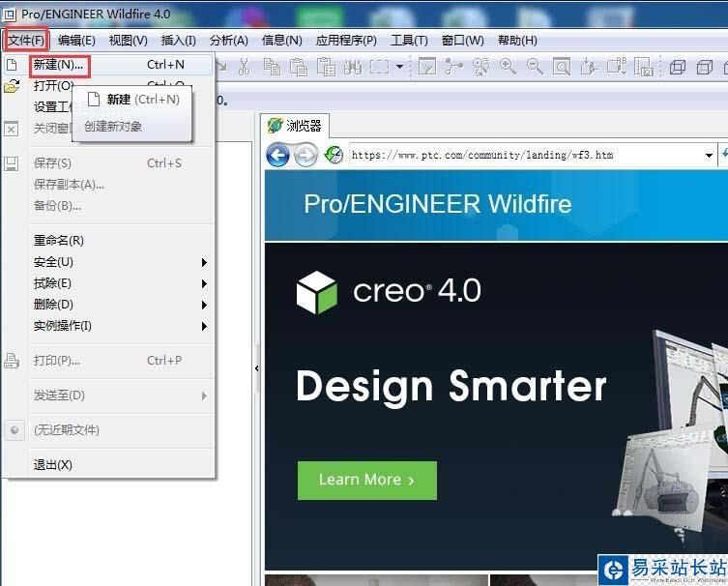Click the Paste Special icon
The image size is (728, 586).
tap(326, 68)
